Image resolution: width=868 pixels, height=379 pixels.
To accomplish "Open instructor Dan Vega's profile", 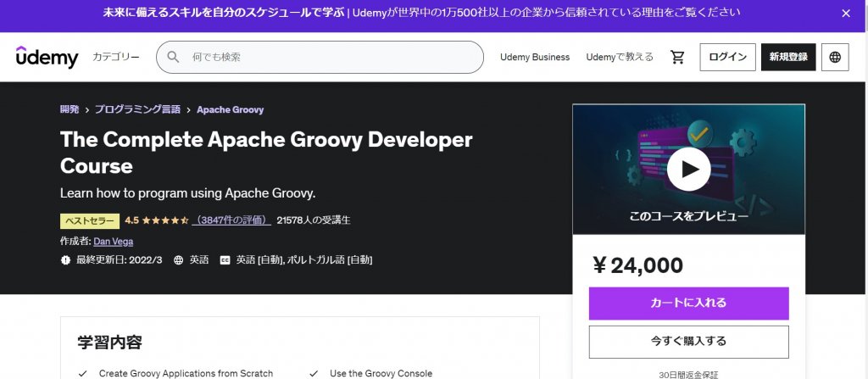I will point(113,242).
